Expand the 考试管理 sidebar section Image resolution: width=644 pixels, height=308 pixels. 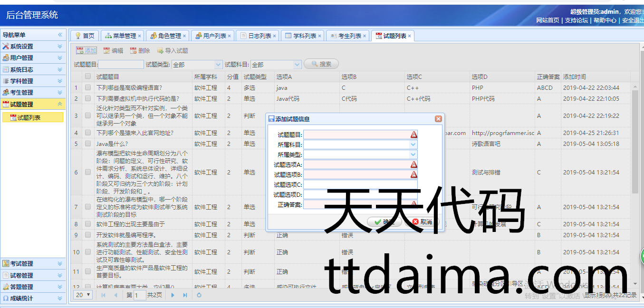pos(60,264)
